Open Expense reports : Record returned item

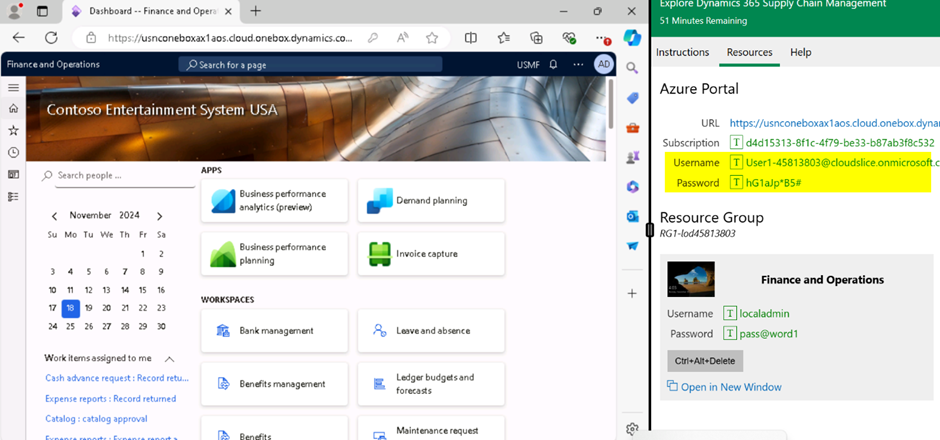(x=110, y=399)
